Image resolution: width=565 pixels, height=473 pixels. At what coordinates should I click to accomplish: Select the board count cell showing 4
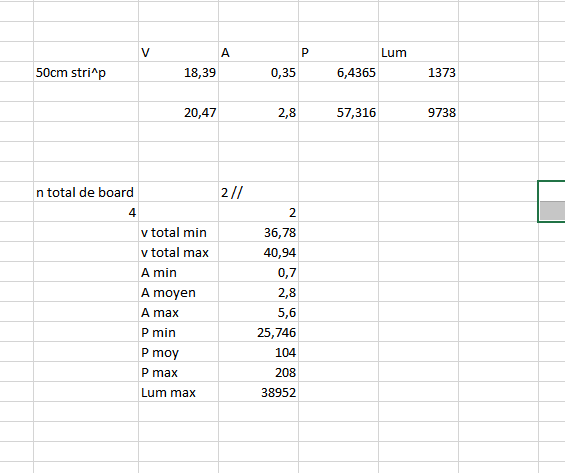point(86,212)
